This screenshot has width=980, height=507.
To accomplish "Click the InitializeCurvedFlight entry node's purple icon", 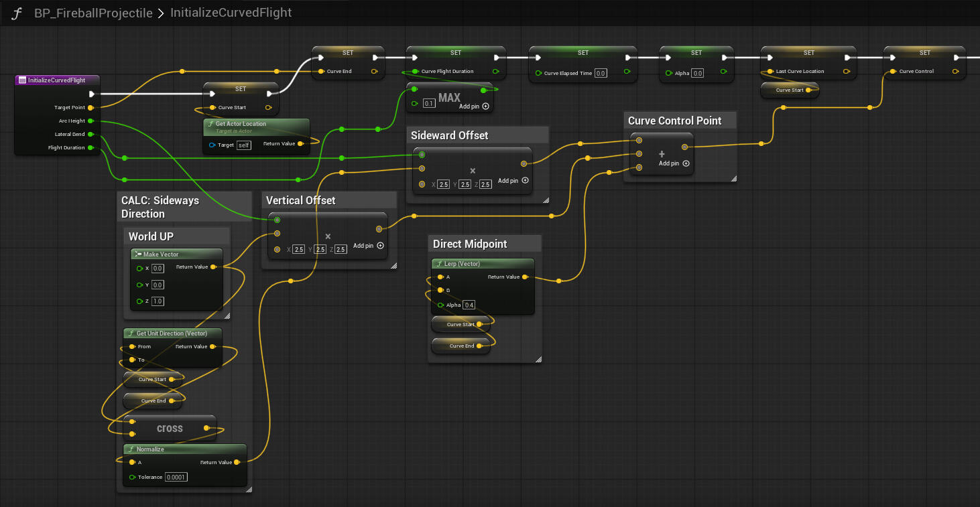I will pyautogui.click(x=22, y=80).
